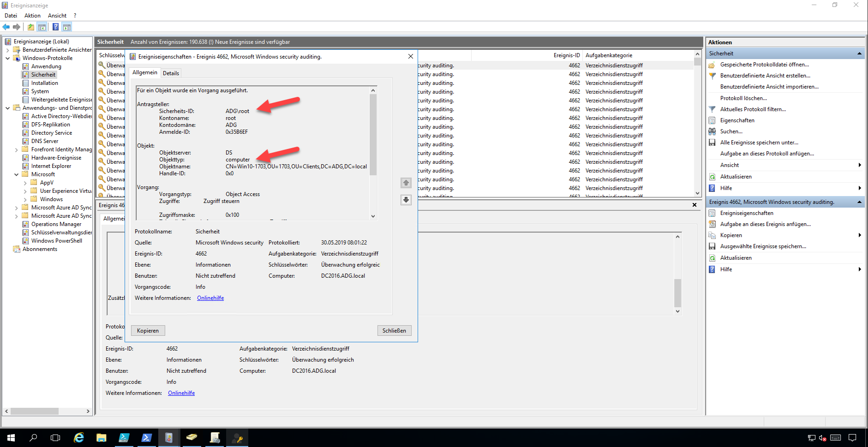The width and height of the screenshot is (868, 447).
Task: Open the Ansicht menu in menu bar
Action: pos(57,16)
